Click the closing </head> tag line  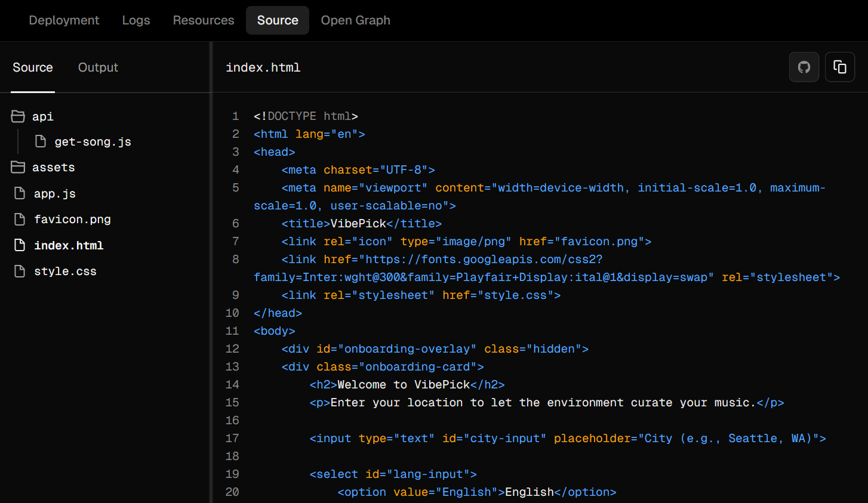(278, 313)
